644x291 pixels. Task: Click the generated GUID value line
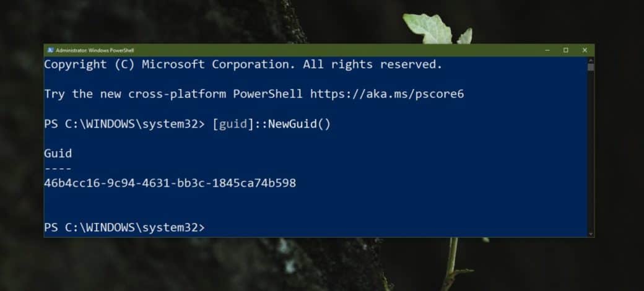click(170, 183)
